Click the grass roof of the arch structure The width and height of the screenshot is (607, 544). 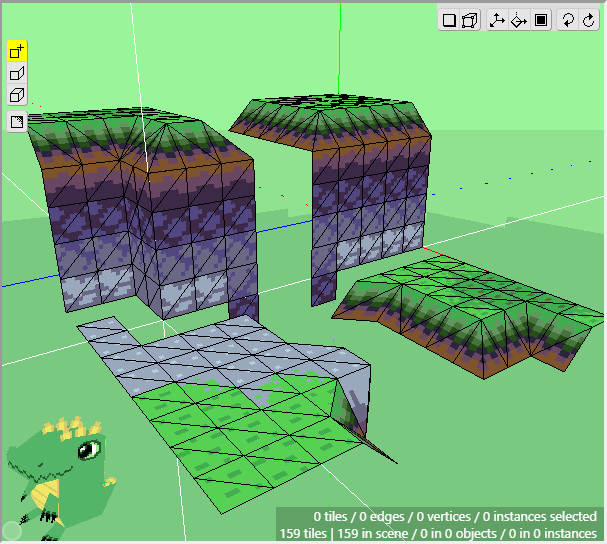[x=330, y=118]
